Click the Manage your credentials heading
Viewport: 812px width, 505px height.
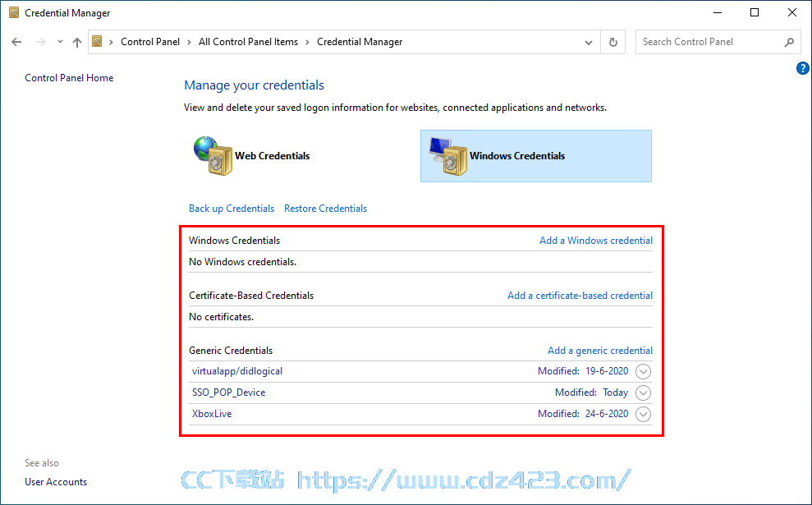click(254, 85)
